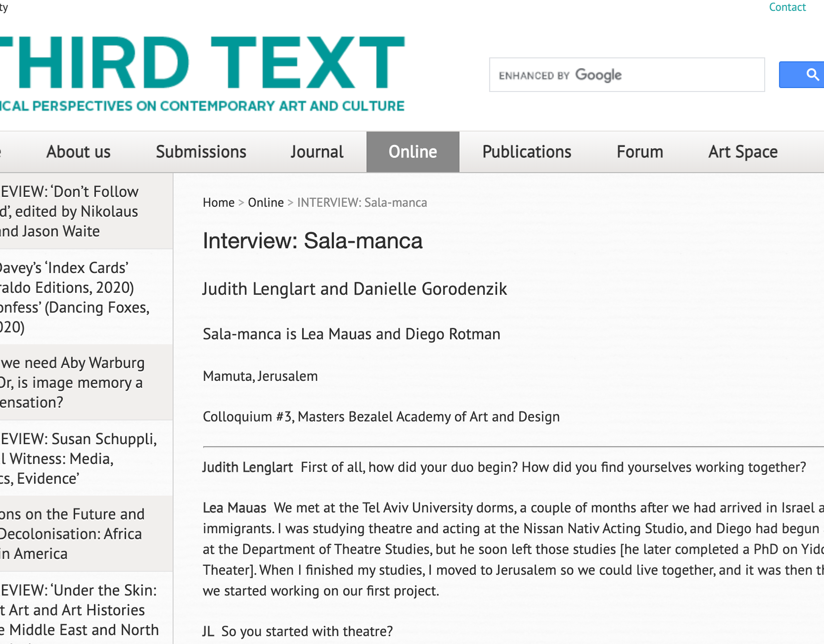Open the Susan Schuppli review sidebar link
The width and height of the screenshot is (824, 644).
click(86, 459)
